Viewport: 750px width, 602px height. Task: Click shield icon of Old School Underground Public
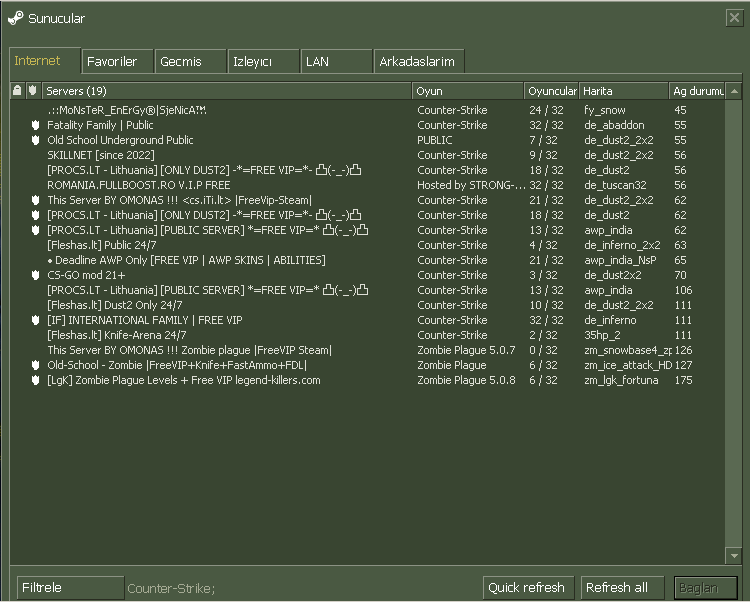pyautogui.click(x=33, y=140)
